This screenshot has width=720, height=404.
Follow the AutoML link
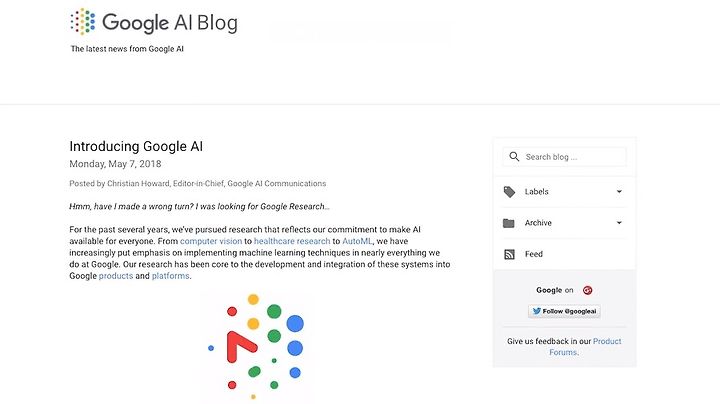pyautogui.click(x=357, y=241)
